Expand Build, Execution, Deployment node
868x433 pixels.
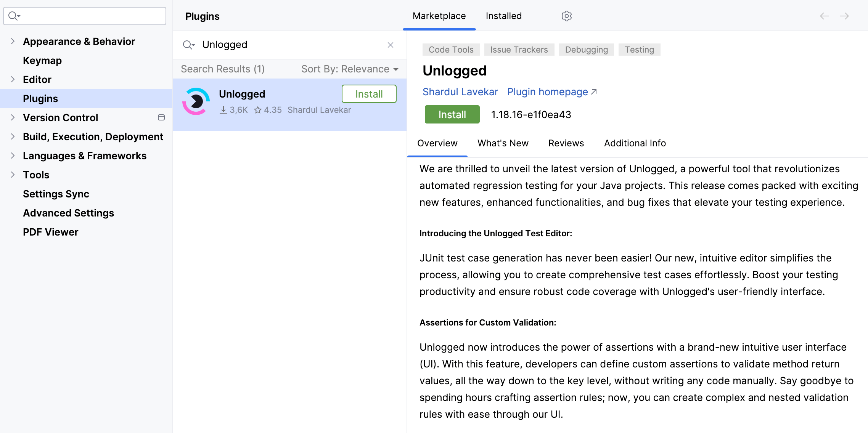coord(13,136)
